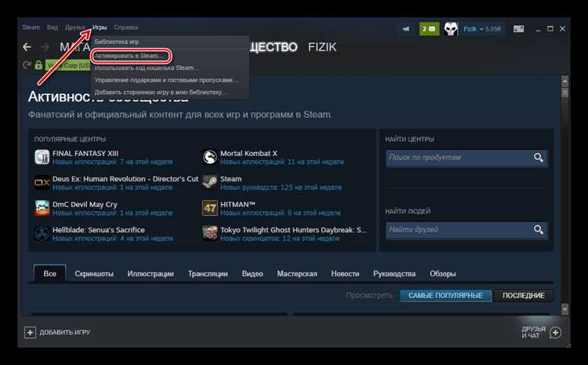The height and width of the screenshot is (365, 588).
Task: Click the announcements megaphone icon
Action: point(406,29)
